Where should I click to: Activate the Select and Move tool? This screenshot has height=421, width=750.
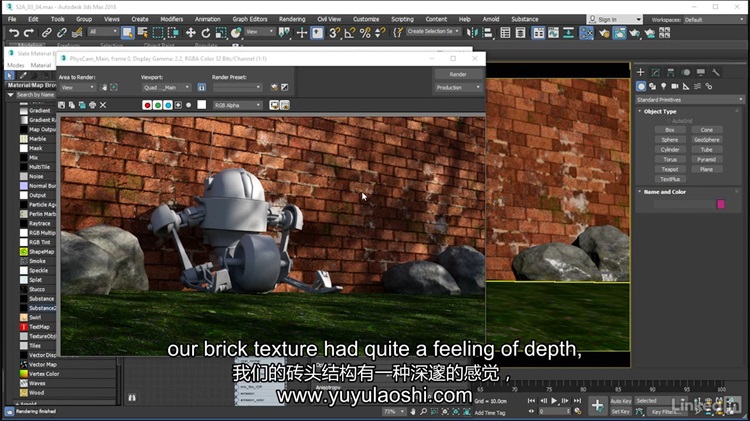point(190,33)
